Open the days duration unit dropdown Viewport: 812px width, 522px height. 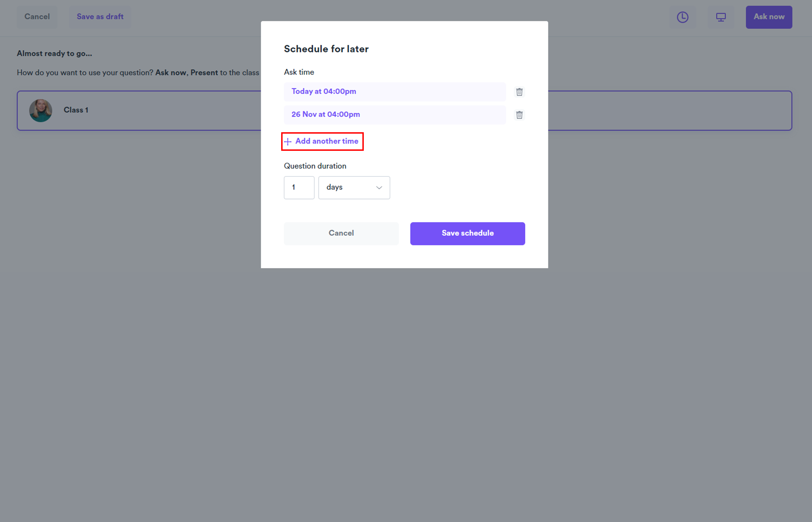[x=354, y=187]
